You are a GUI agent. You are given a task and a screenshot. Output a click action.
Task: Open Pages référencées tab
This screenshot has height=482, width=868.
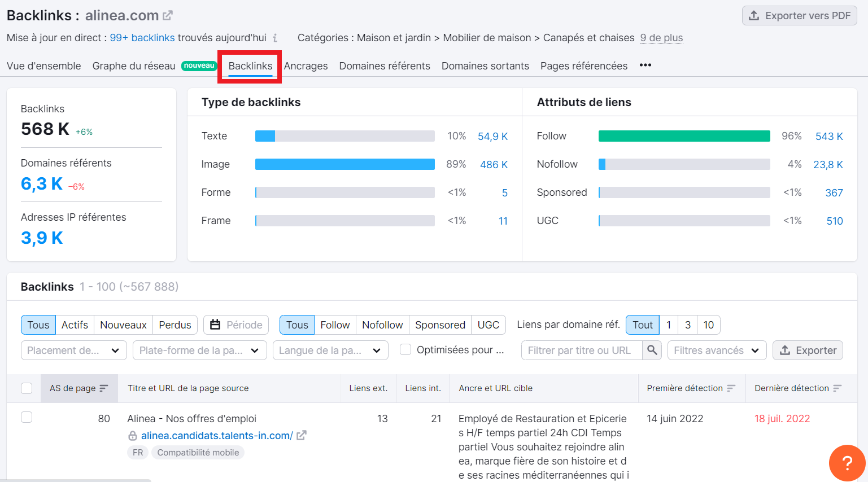(584, 66)
